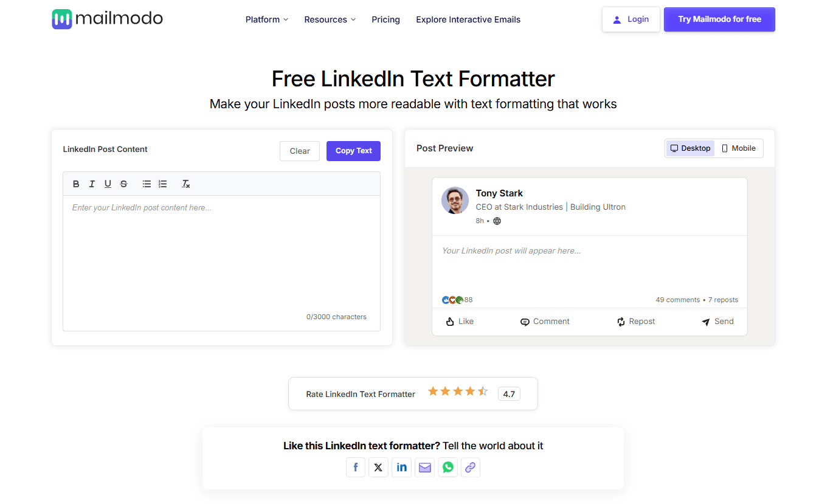Insert a bulleted list

coord(147,184)
